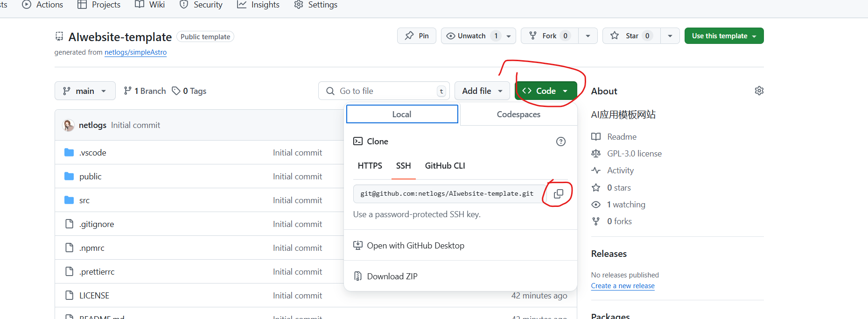Select the HTTPS clone option
This screenshot has height=319, width=868.
click(370, 166)
